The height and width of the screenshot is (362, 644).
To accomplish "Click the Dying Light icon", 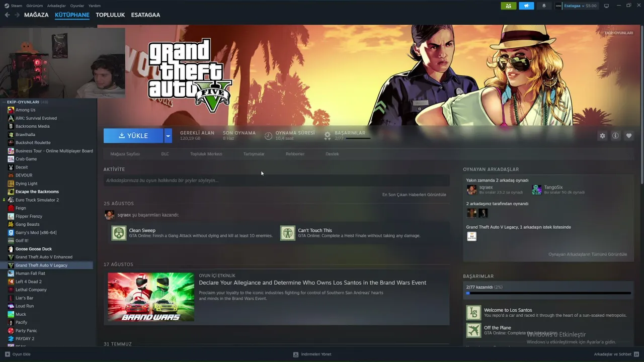I will (11, 184).
